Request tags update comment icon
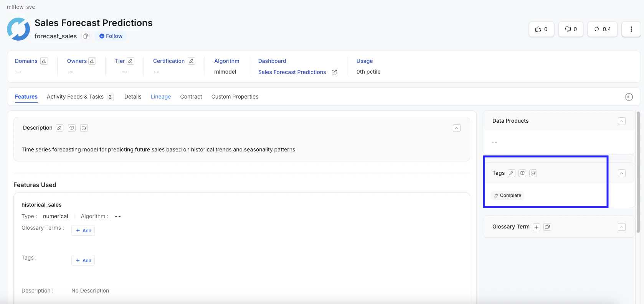Screen dimensions: 644x304 (522, 173)
